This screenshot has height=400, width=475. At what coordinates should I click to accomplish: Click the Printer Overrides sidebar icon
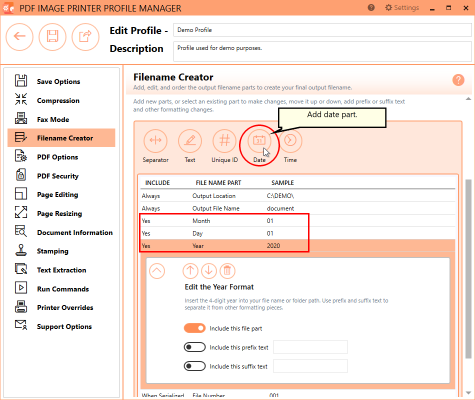coord(21,307)
